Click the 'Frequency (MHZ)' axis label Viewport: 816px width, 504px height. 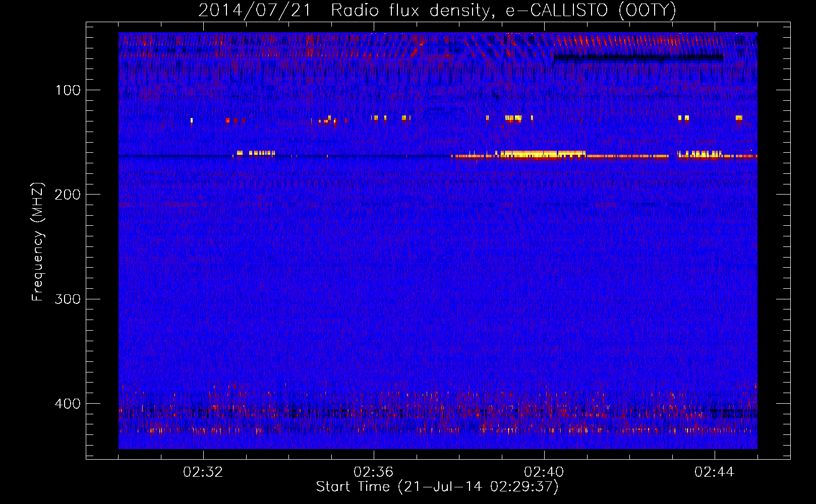click(38, 242)
